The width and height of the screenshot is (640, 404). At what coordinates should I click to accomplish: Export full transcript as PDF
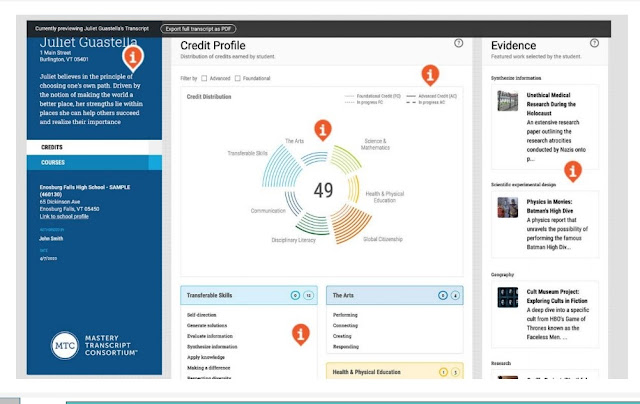tap(198, 29)
